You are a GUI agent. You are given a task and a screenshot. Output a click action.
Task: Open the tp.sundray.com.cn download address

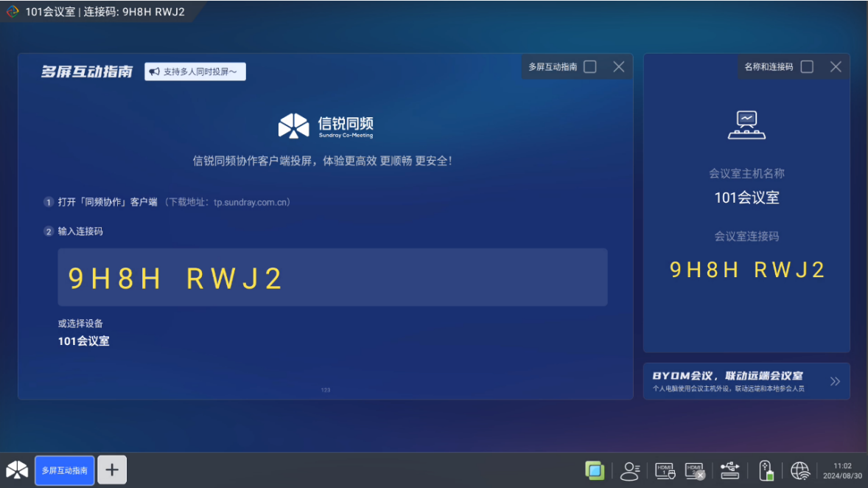point(251,202)
